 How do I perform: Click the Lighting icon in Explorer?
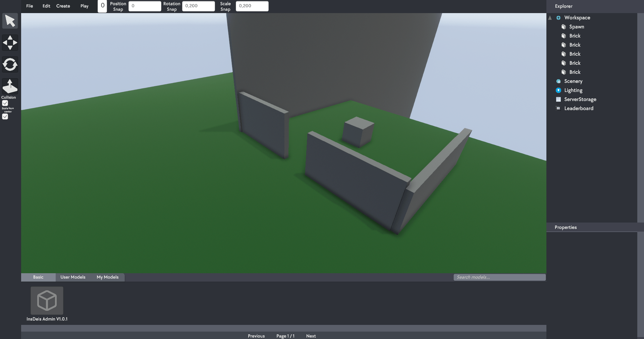pos(558,90)
